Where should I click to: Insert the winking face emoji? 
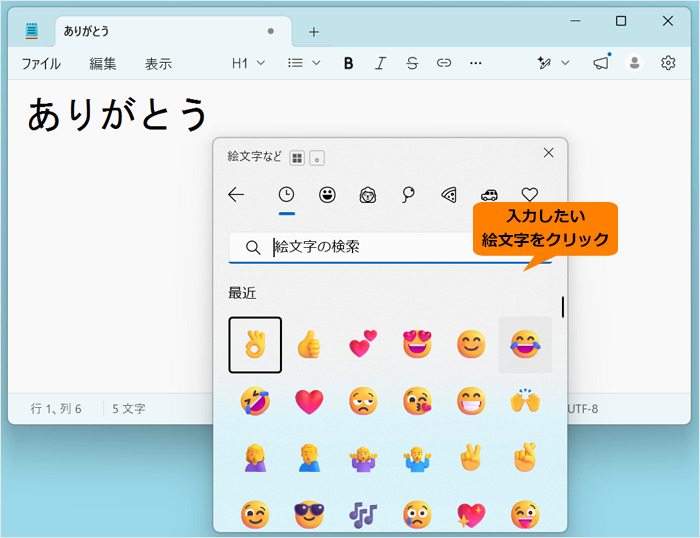[x=255, y=514]
